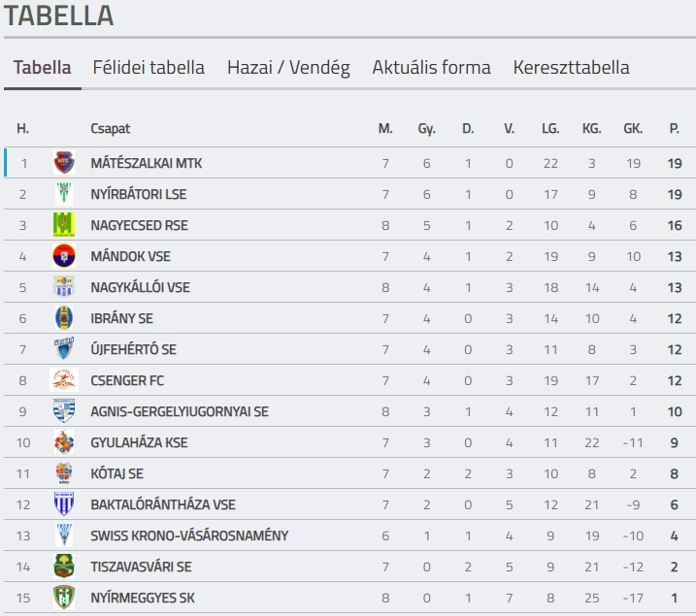The height and width of the screenshot is (616, 696).
Task: Open the Hazai / Vendég tab
Action: pos(288,68)
